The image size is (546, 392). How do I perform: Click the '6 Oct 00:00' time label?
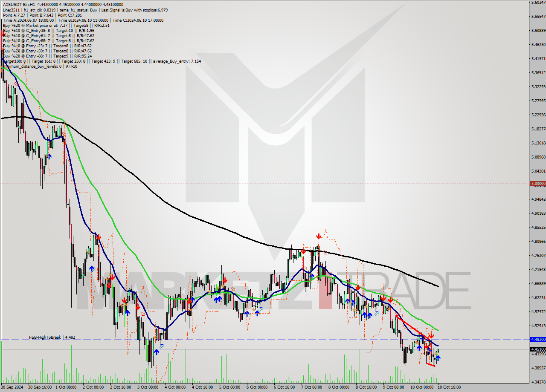click(257, 387)
